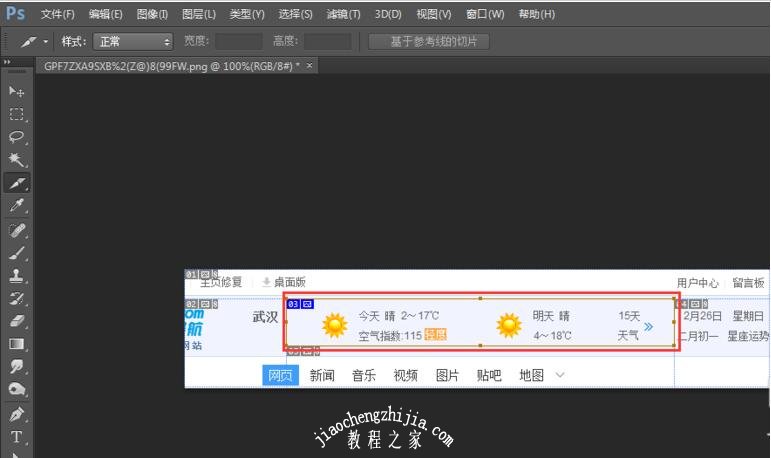Select the Brush tool
Screen dimensions: 771x458
16,253
